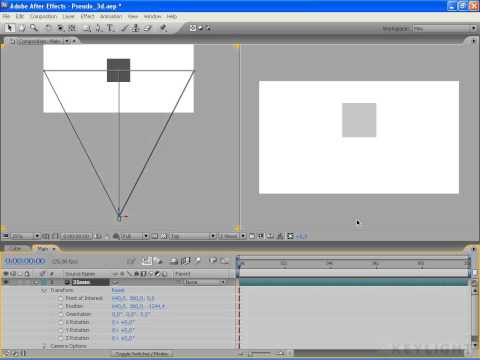Toggle hide shy layers switch
Screen dimensions: 480x360
[x=173, y=261]
